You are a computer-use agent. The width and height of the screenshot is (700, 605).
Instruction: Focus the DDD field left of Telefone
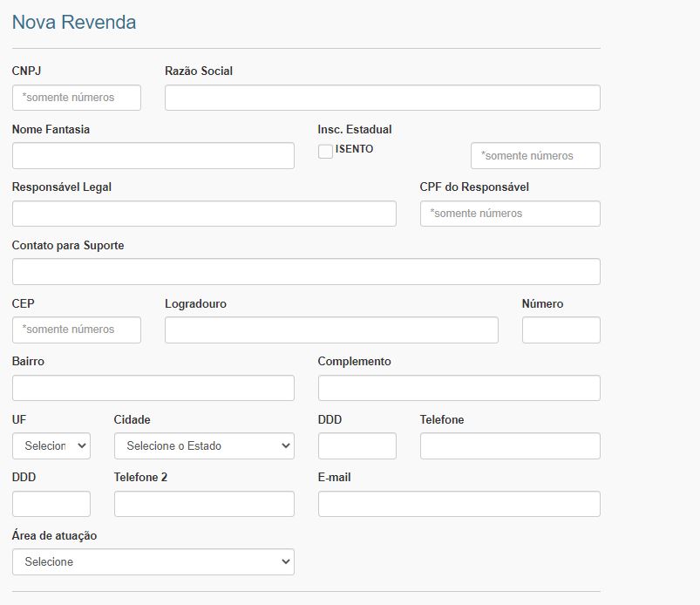point(357,445)
